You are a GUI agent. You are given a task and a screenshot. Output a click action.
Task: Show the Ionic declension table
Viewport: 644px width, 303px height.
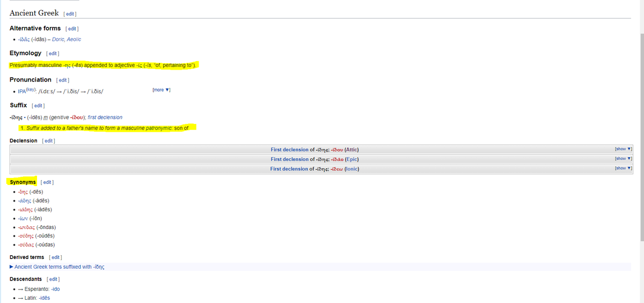click(623, 168)
